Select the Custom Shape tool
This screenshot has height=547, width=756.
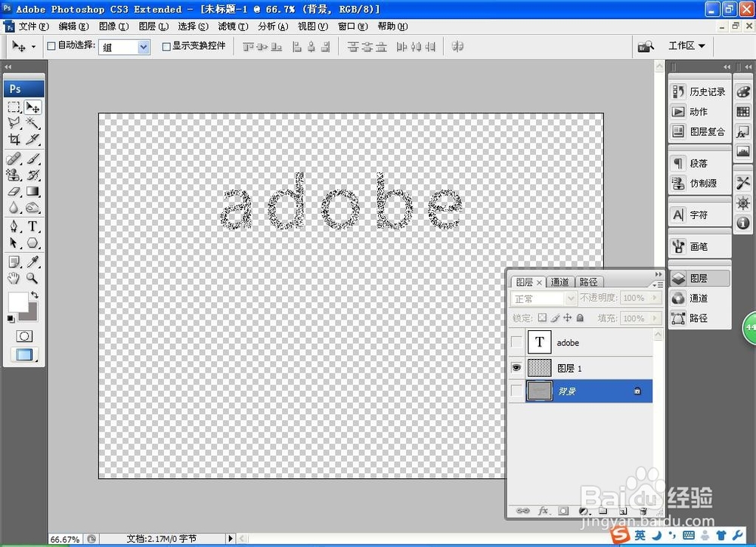coord(33,243)
